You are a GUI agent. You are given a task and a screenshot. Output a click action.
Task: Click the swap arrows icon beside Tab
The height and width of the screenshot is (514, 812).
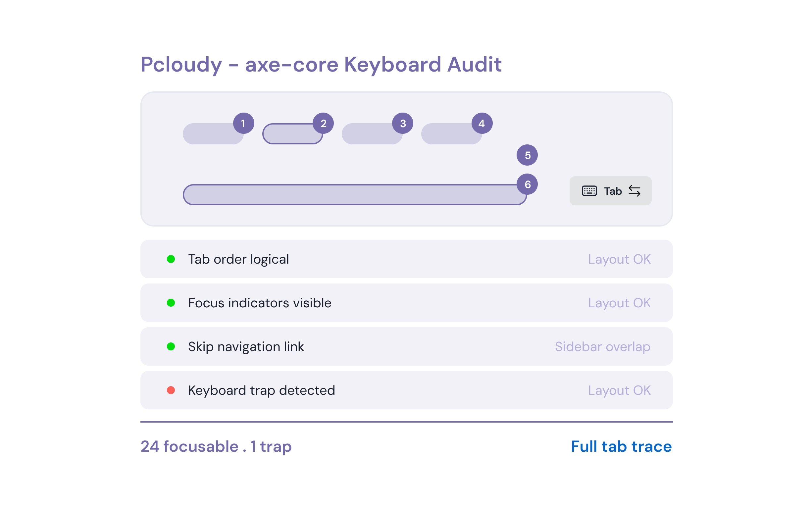tap(635, 191)
